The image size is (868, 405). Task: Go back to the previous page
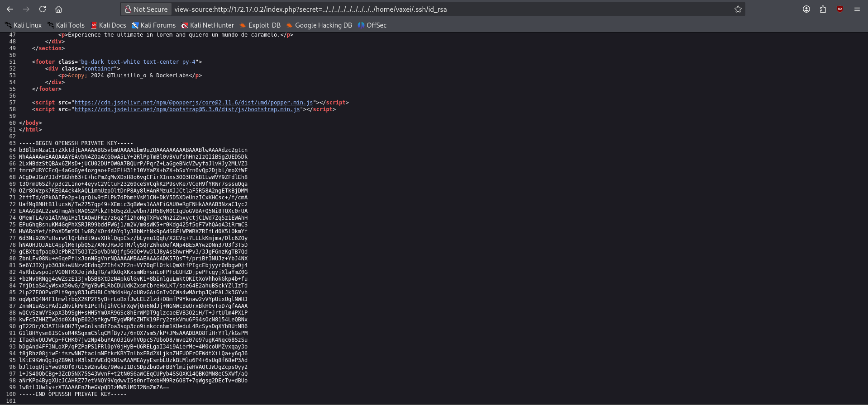10,9
